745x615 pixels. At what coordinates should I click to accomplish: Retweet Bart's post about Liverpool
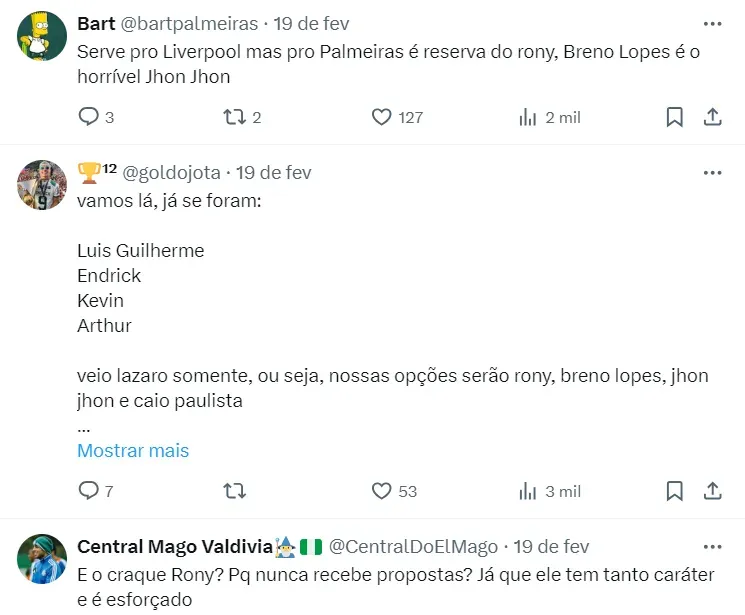click(234, 117)
